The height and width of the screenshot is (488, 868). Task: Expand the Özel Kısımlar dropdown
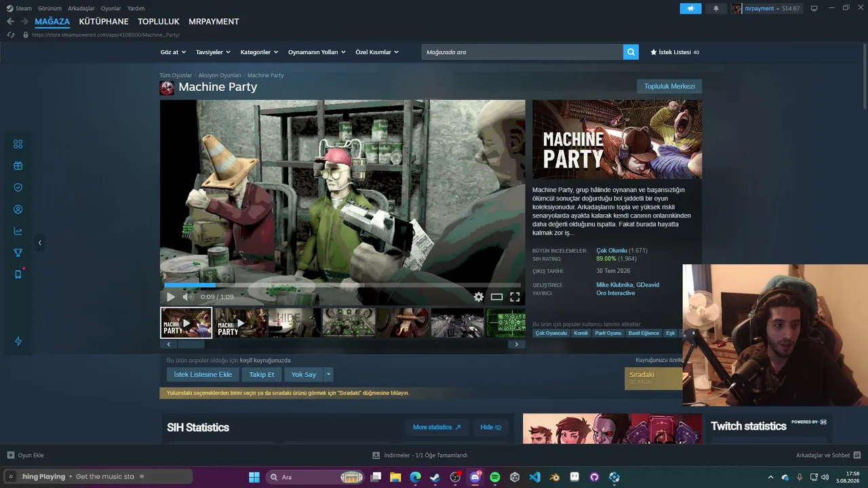pyautogui.click(x=377, y=52)
